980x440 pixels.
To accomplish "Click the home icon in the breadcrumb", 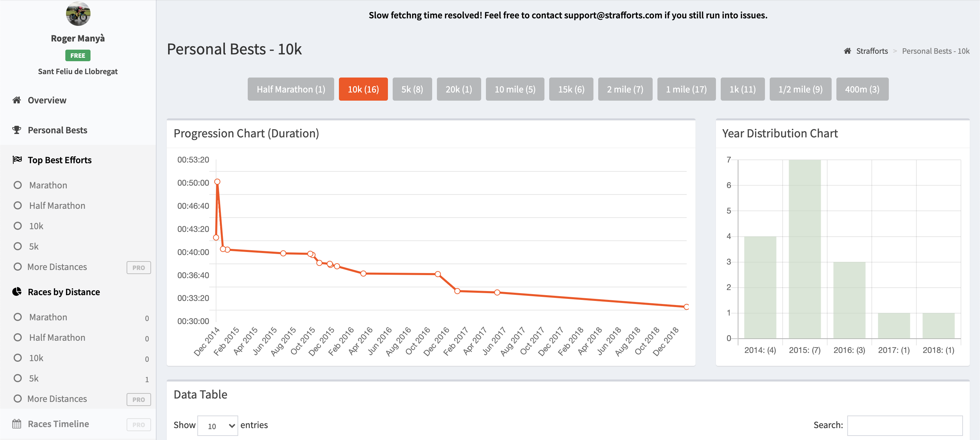I will tap(847, 51).
